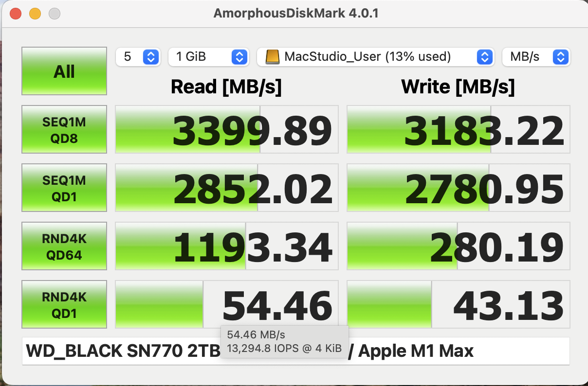588x386 pixels.
Task: Click the 13,294.8 IOPS tooltip text
Action: [x=284, y=349]
